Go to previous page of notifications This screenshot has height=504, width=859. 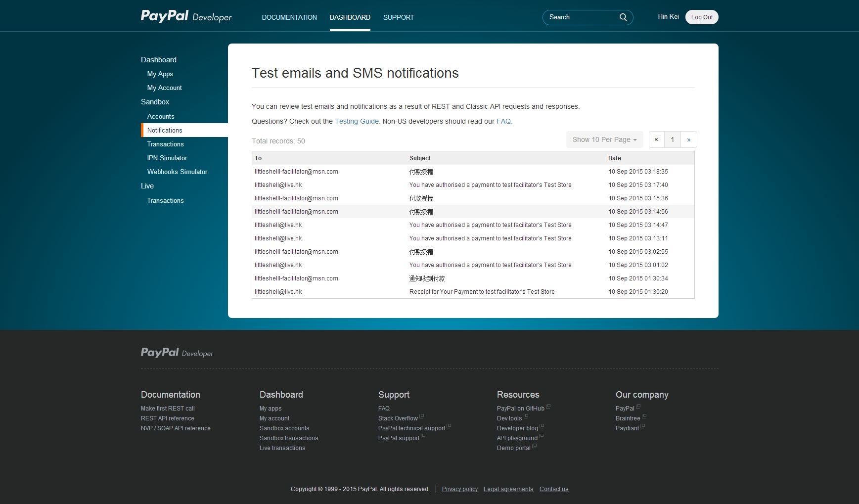point(656,139)
